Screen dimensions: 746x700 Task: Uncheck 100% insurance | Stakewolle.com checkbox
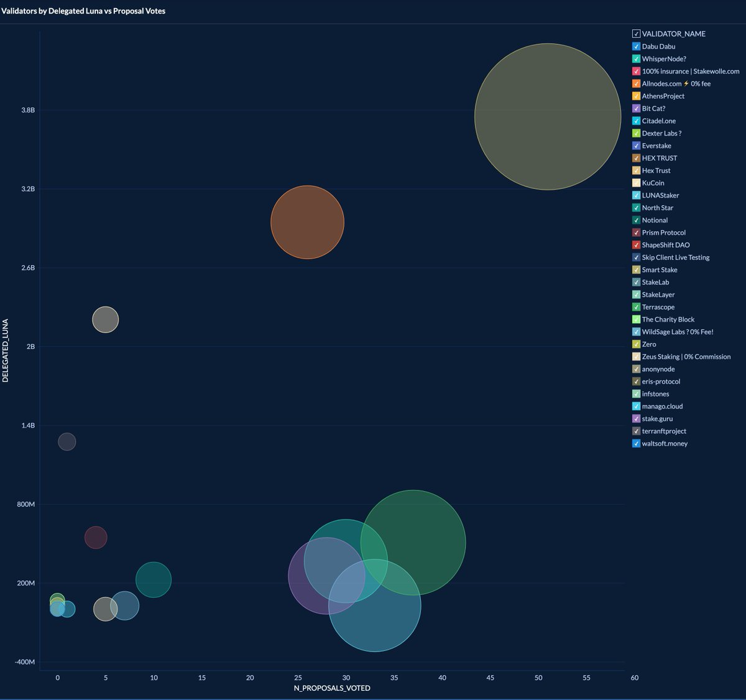(636, 71)
